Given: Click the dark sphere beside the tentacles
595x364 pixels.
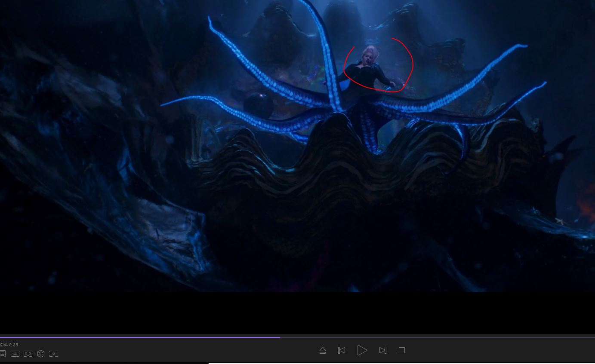Looking at the screenshot, I should pos(257,104).
